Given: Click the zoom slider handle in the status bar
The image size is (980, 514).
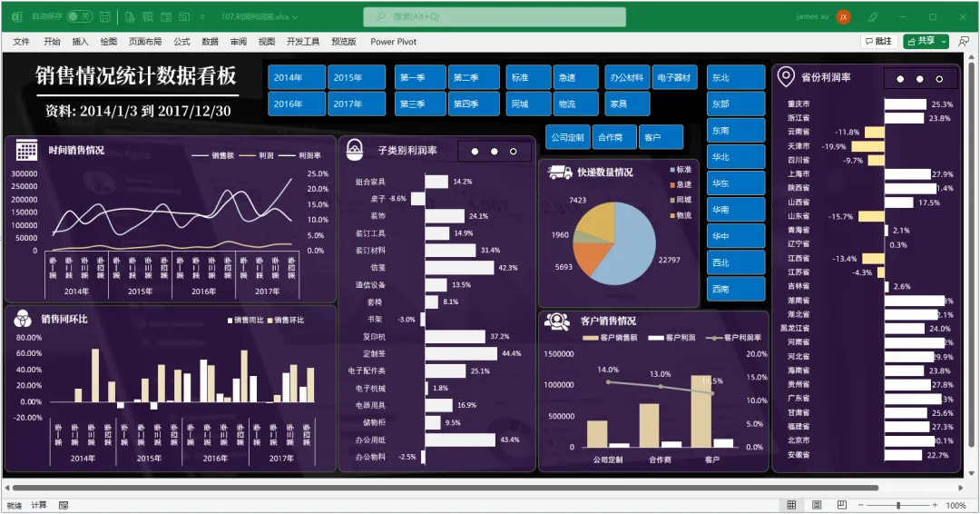Looking at the screenshot, I should coord(898,505).
